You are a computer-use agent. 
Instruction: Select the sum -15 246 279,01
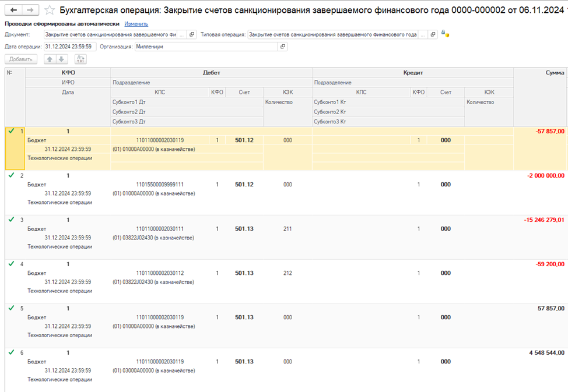(x=544, y=220)
